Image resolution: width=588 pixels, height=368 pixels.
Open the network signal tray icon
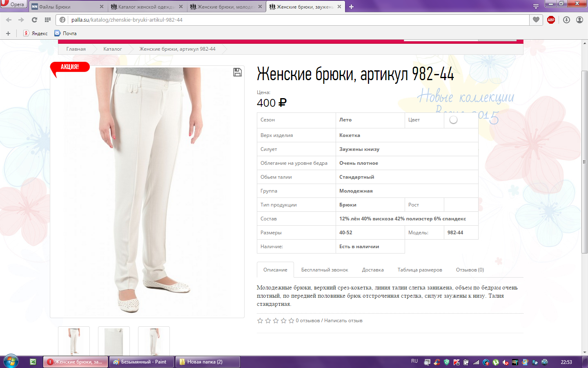[476, 362]
